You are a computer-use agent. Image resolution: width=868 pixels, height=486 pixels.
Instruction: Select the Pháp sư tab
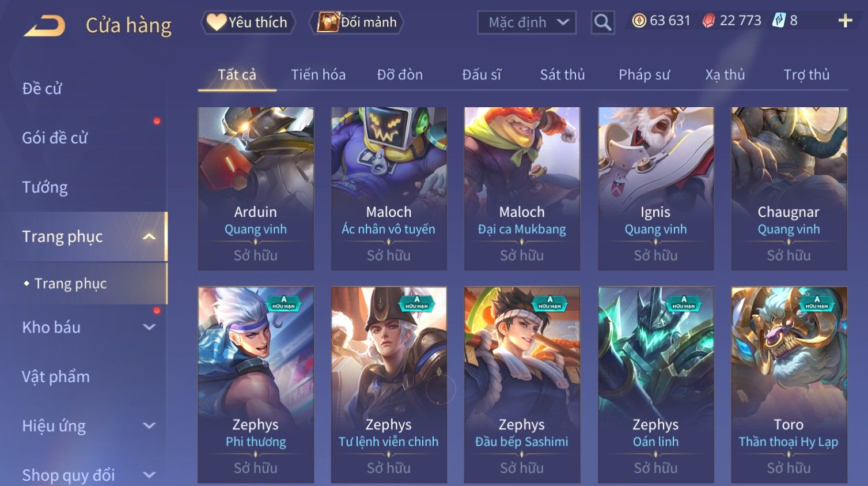click(x=644, y=74)
